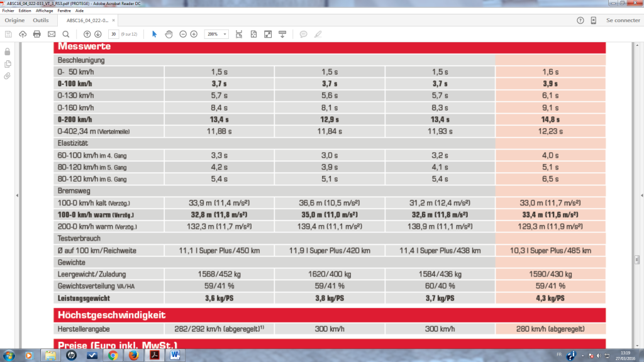Click the Se connecter link

[x=623, y=20]
